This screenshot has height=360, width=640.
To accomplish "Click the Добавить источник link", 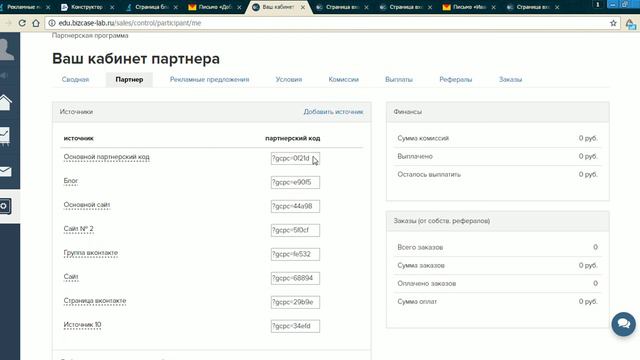I will click(333, 112).
